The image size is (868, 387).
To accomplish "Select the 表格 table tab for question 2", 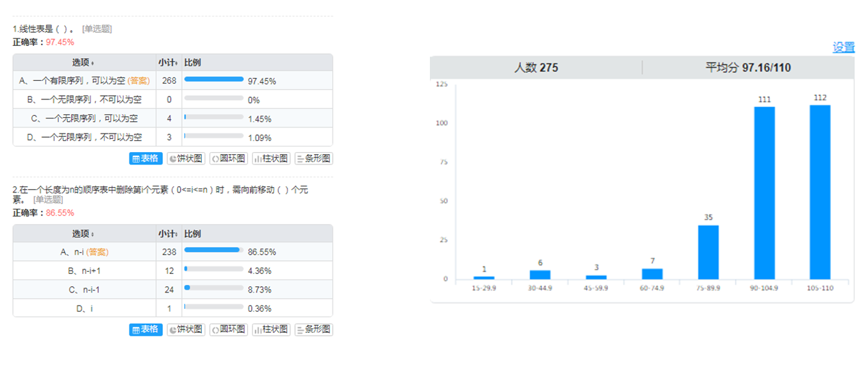I will 146,329.
